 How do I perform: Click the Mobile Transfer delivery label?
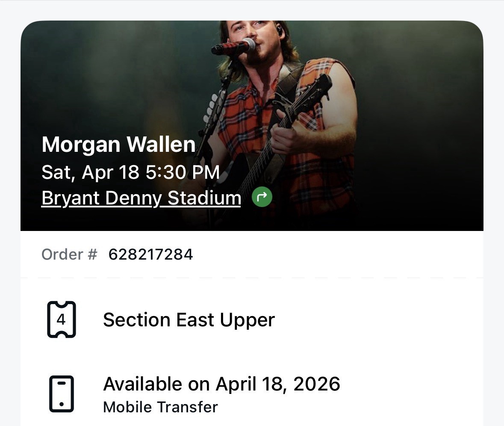tap(159, 407)
